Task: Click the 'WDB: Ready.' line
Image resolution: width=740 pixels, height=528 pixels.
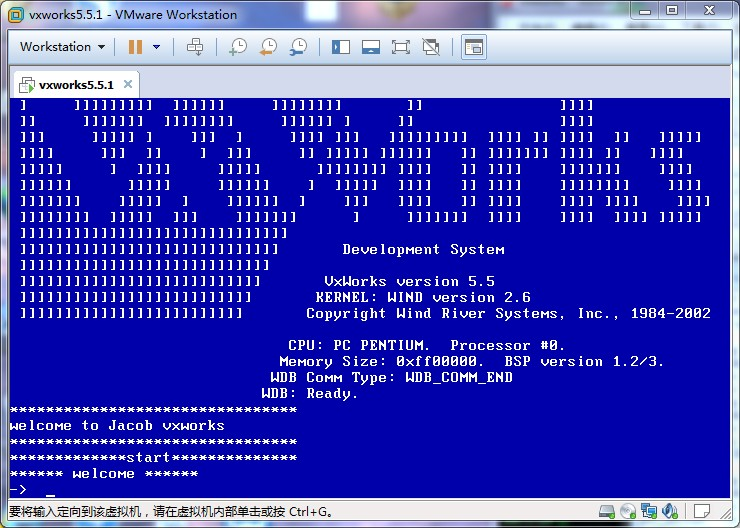Action: [x=310, y=394]
